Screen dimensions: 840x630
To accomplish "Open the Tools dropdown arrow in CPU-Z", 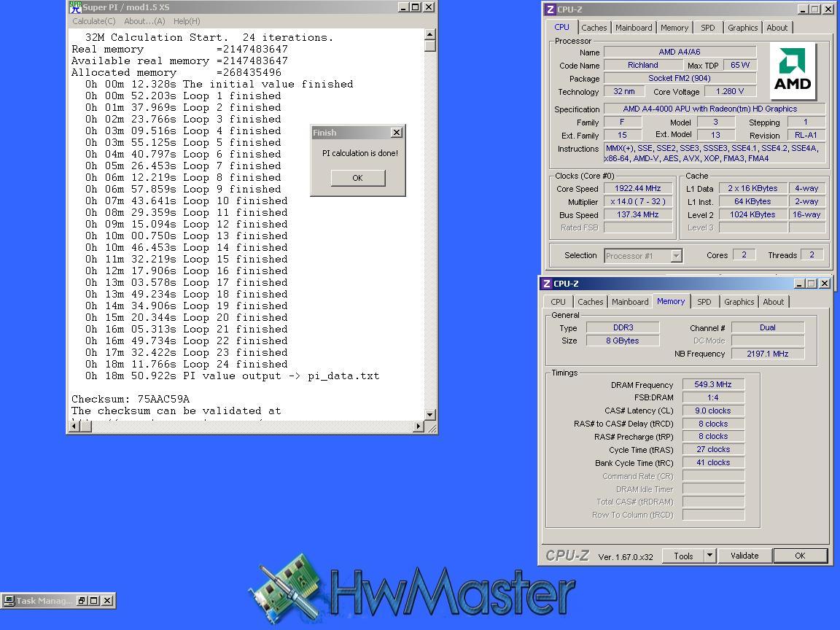I will click(x=709, y=556).
